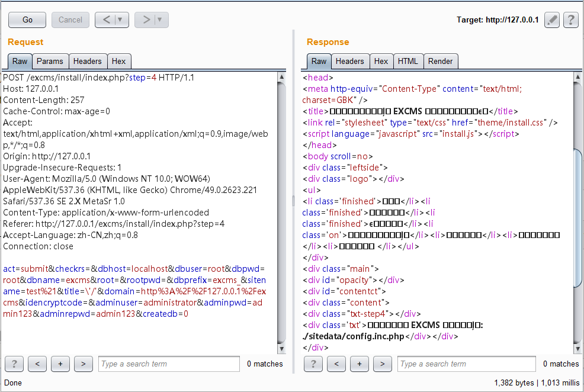Click ./sitedata/config.inc.php text in response
Screen dimensions: 584x392
click(354, 336)
